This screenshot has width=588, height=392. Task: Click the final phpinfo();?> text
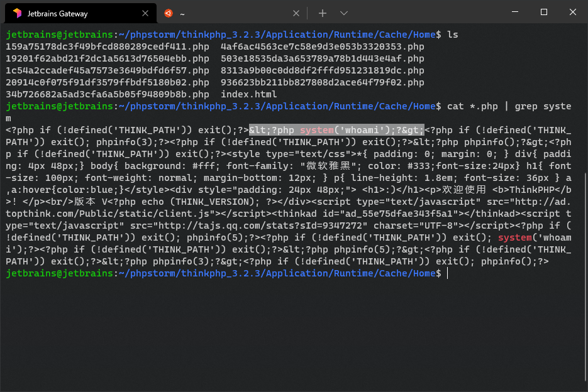tap(515, 261)
